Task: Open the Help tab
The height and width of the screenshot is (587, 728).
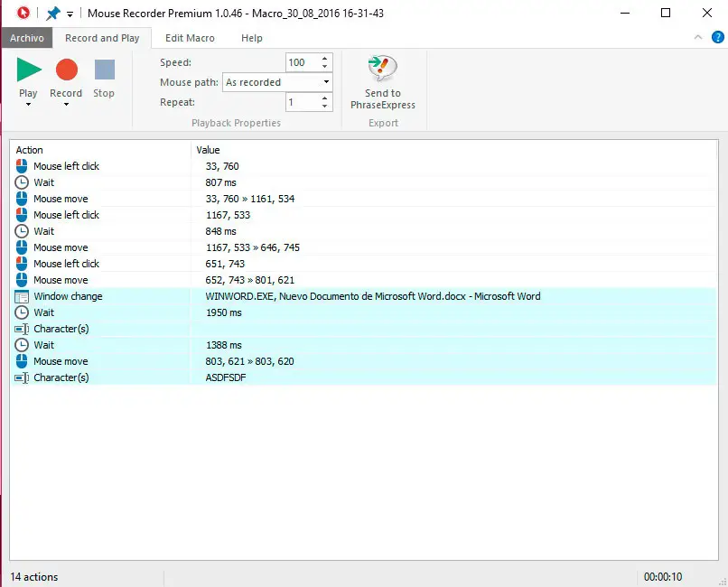Action: [252, 38]
